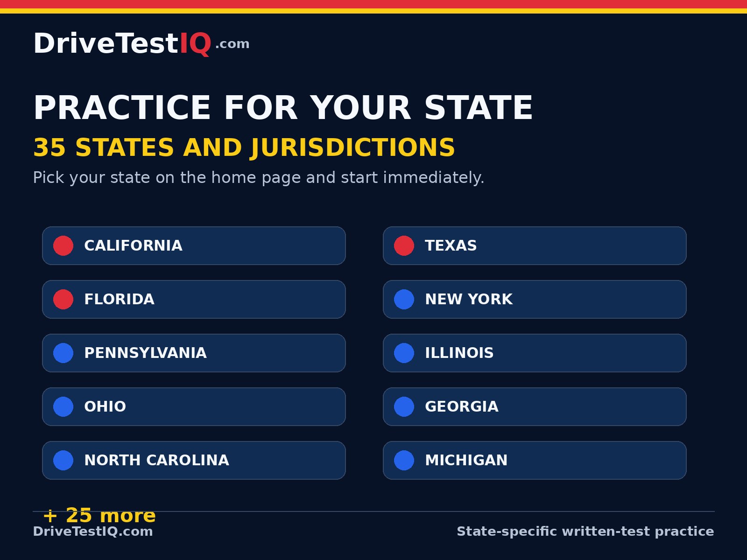Click the red dot next to Texas
Screen dimensions: 747x560
pos(404,246)
